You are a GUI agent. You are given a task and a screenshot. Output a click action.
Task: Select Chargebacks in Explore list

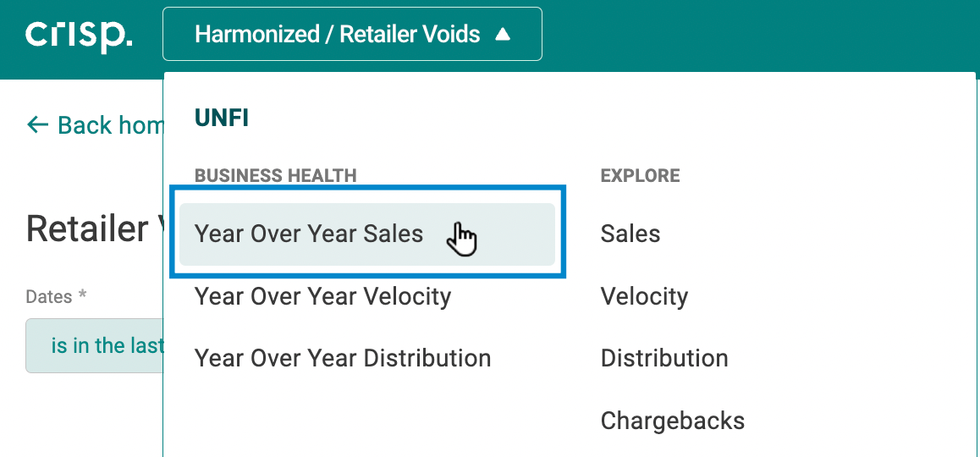pos(673,421)
